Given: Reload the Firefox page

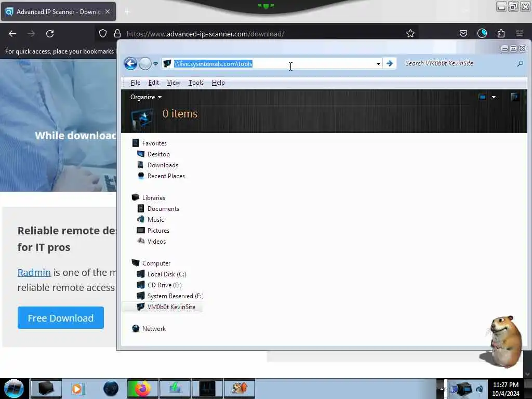Looking at the screenshot, I should [50, 34].
